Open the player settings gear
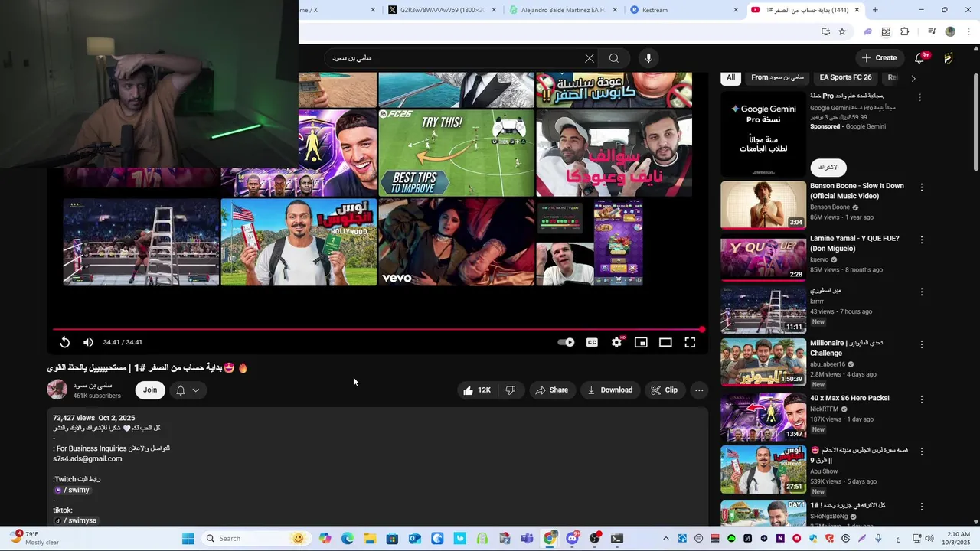This screenshot has width=980, height=551. (x=616, y=342)
